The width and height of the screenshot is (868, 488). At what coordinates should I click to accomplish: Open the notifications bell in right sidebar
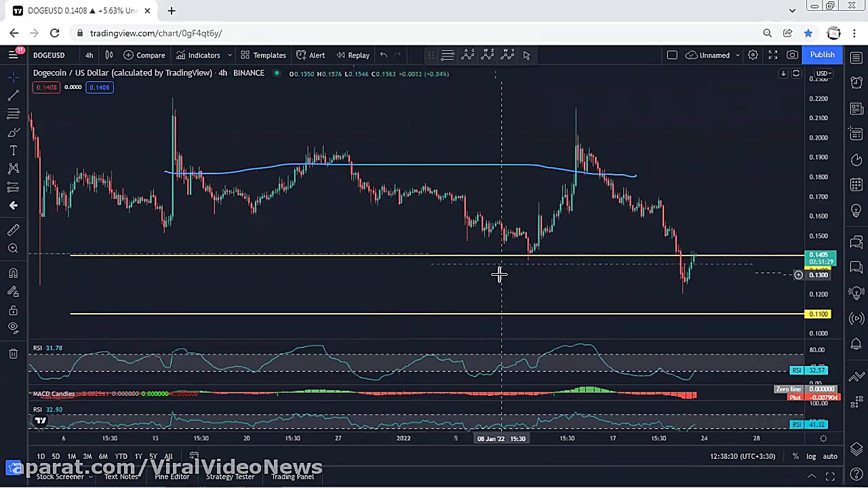[856, 344]
